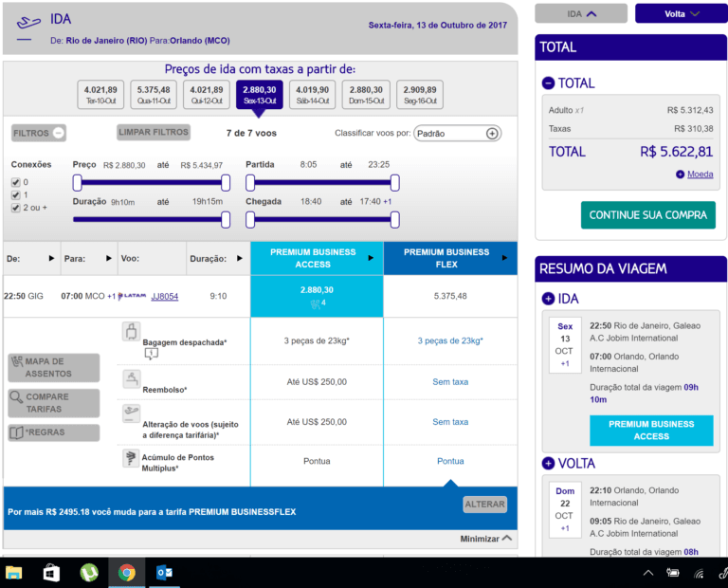Open Chrome from the Windows taskbar
This screenshot has width=728, height=588.
pos(126,573)
